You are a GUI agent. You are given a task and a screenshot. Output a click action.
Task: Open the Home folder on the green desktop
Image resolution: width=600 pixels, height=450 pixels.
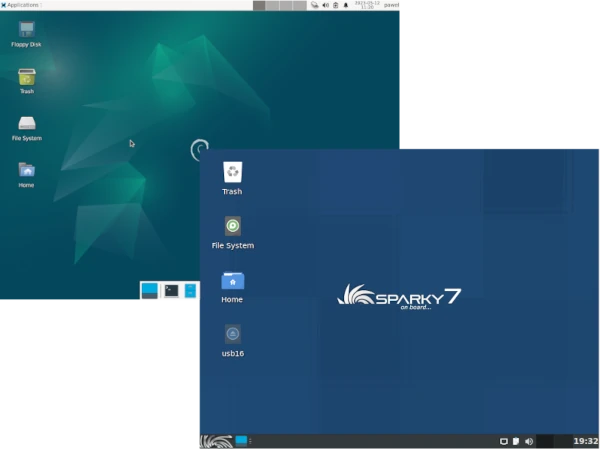click(26, 175)
